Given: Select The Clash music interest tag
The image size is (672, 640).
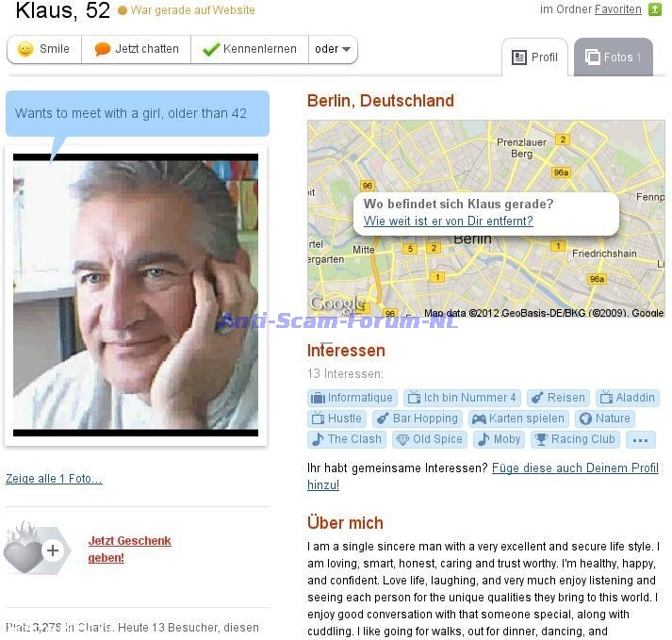Looking at the screenshot, I should pos(347,439).
